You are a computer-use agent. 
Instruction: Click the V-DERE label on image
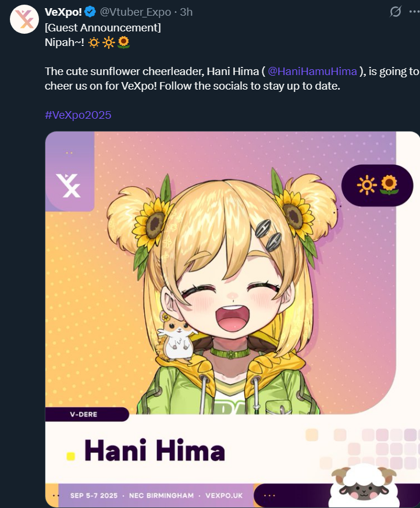point(84,414)
